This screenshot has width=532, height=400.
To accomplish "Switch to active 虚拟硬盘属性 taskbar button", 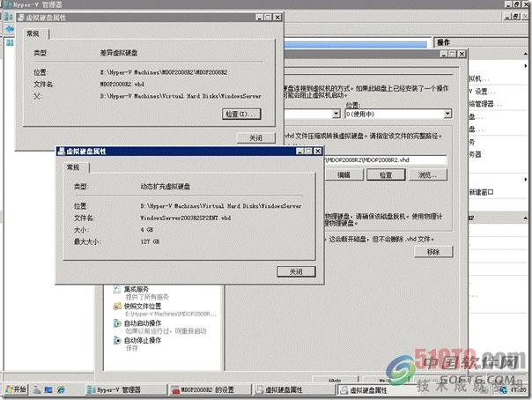I will point(377,390).
